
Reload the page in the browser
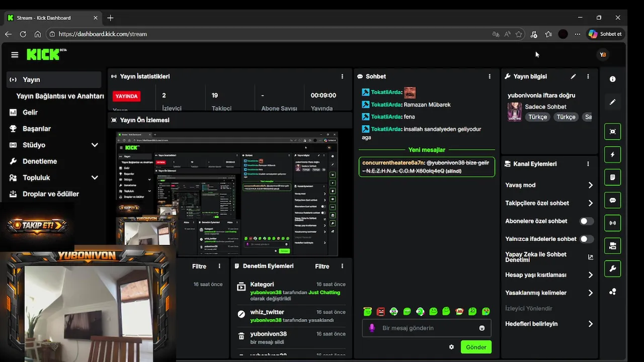point(23,34)
